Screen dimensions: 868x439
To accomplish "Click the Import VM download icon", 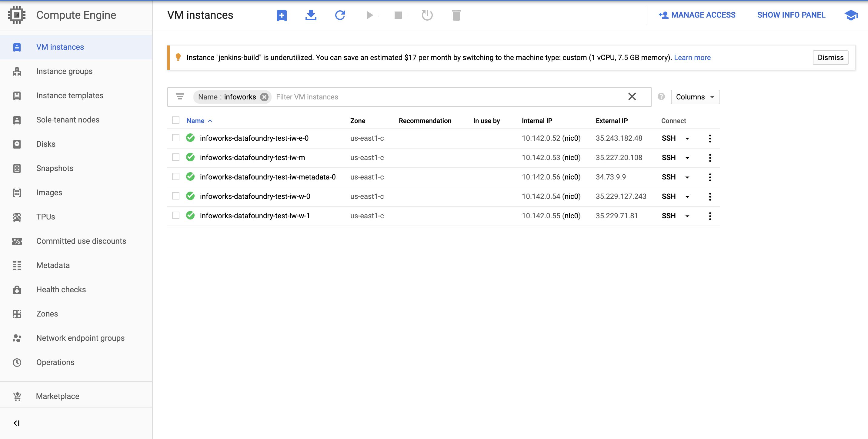I will [311, 15].
